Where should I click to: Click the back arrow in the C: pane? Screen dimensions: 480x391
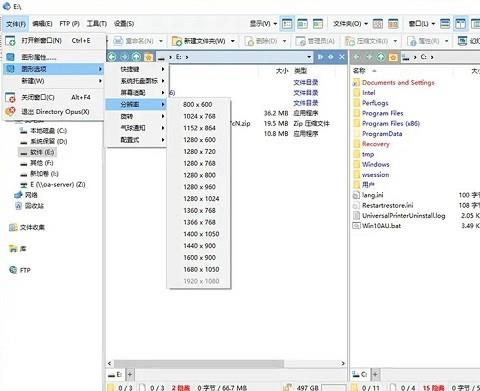coord(356,57)
